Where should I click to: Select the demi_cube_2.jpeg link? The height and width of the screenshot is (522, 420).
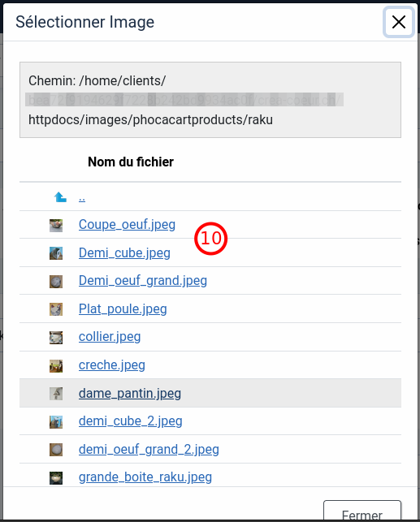[x=131, y=421]
